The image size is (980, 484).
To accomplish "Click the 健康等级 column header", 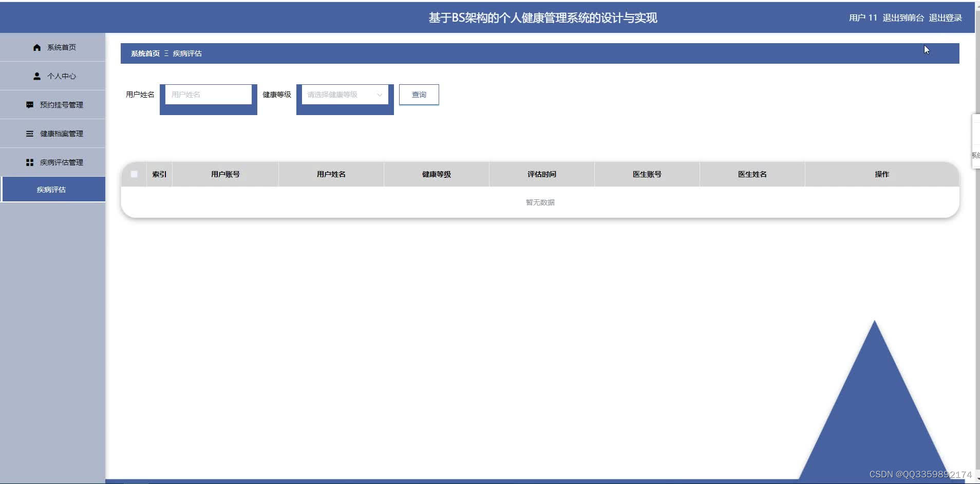I will pyautogui.click(x=437, y=174).
